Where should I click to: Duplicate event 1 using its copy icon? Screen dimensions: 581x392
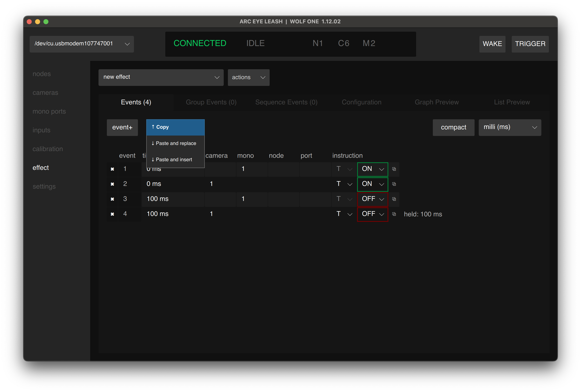tap(394, 169)
